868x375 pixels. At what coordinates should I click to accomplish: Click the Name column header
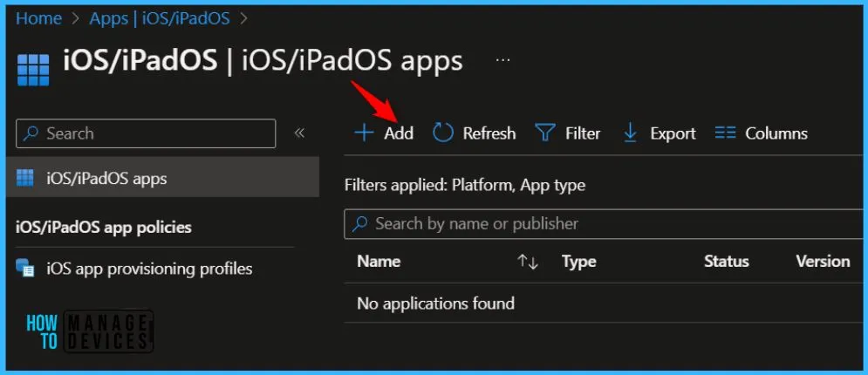coord(379,261)
